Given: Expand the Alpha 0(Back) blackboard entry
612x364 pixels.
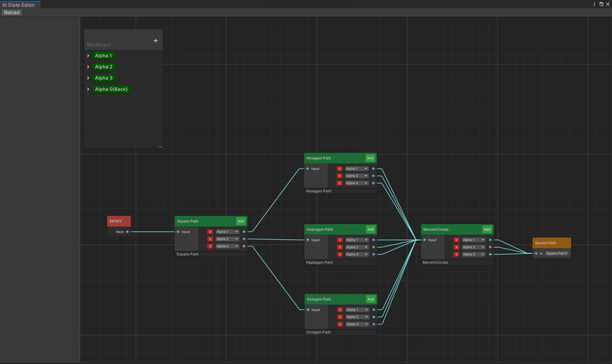Looking at the screenshot, I should pyautogui.click(x=88, y=89).
